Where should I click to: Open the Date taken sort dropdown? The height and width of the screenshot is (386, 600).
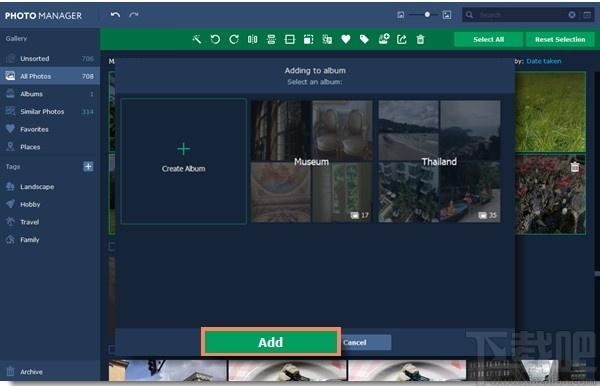(544, 61)
